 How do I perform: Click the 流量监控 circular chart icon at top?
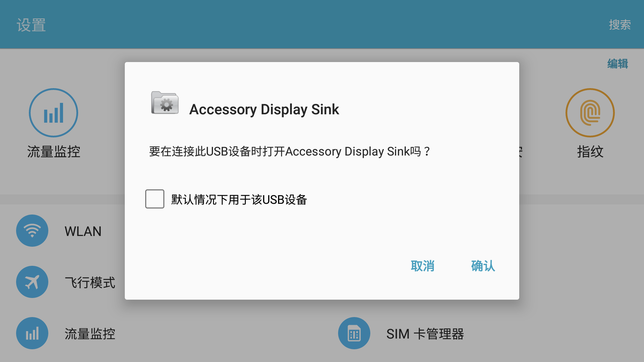click(53, 113)
